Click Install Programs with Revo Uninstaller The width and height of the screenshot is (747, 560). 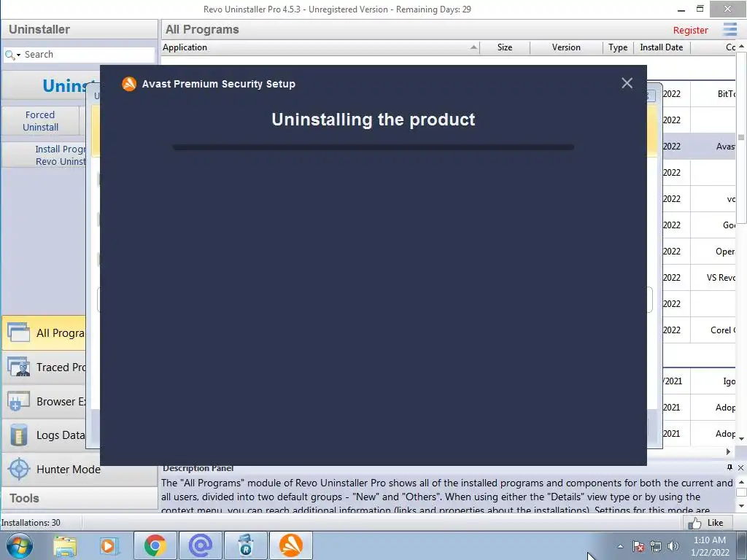[44, 155]
